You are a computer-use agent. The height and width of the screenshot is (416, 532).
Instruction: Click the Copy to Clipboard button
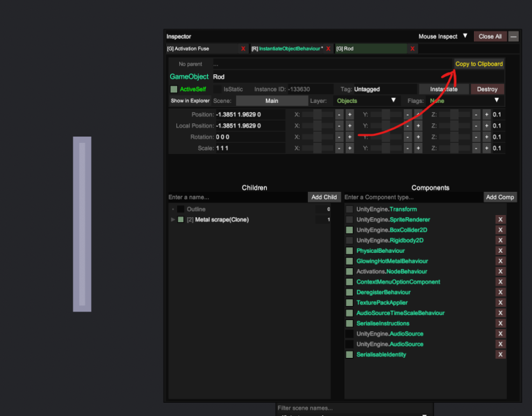[479, 64]
